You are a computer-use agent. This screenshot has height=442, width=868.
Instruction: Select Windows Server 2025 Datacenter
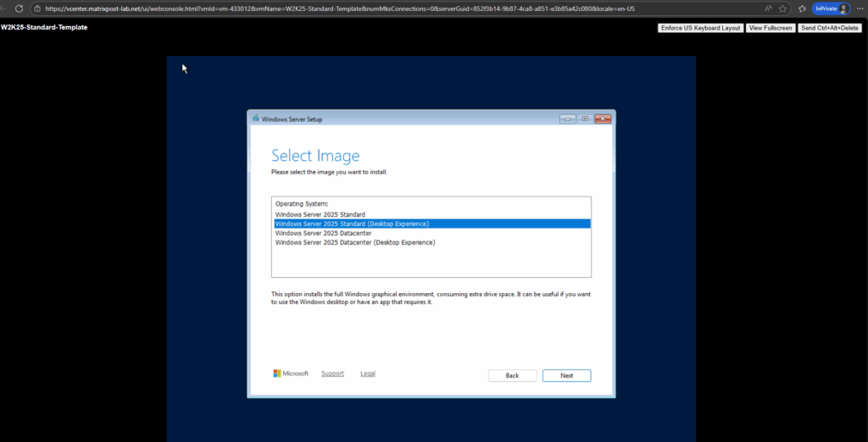tap(431, 233)
